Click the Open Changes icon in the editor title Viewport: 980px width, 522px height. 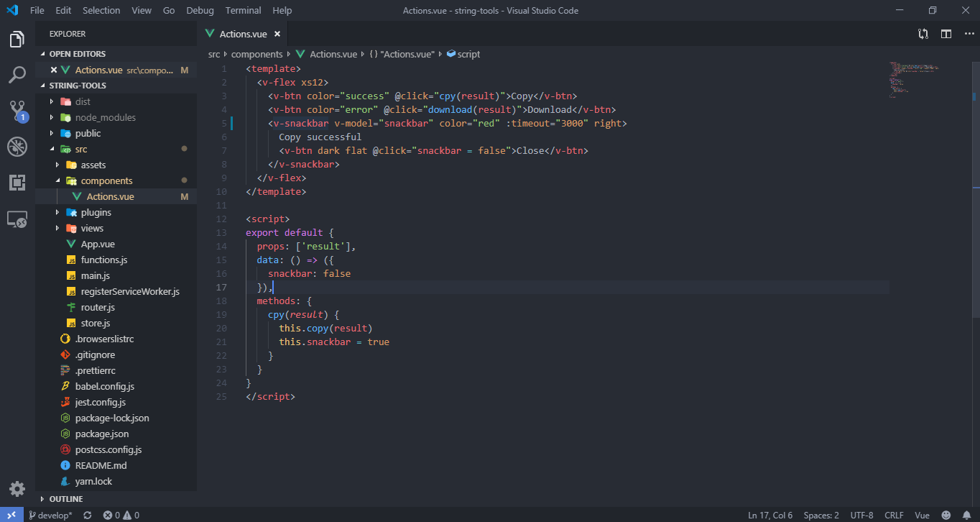923,34
